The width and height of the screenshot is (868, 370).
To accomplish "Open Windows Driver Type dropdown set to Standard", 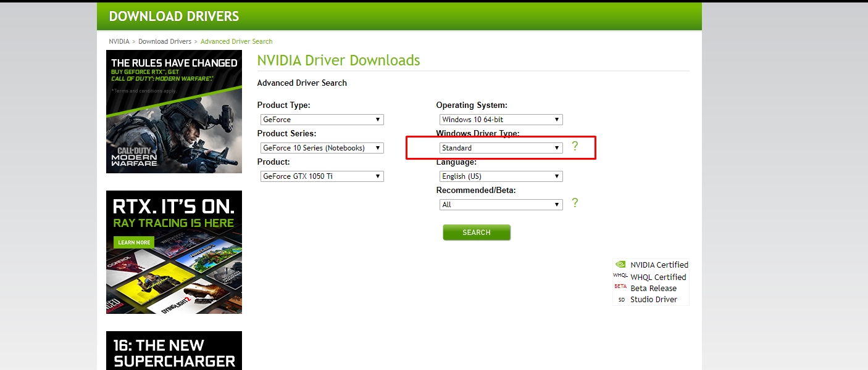I will (x=501, y=148).
